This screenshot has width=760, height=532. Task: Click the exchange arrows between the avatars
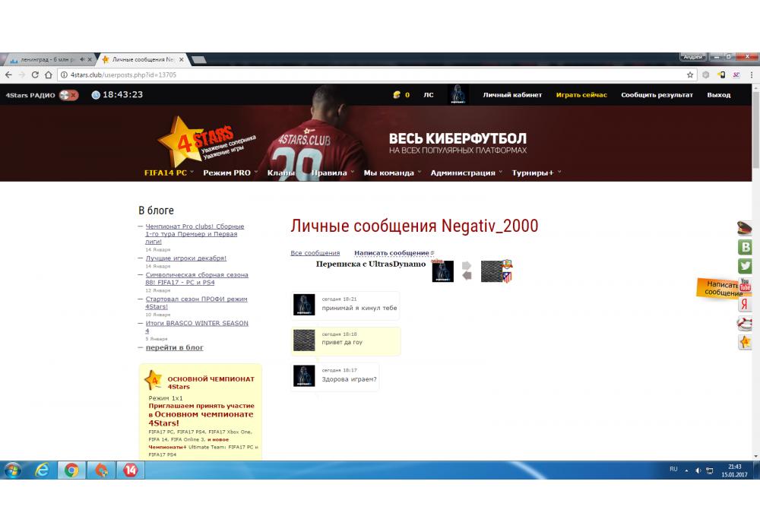coord(467,271)
